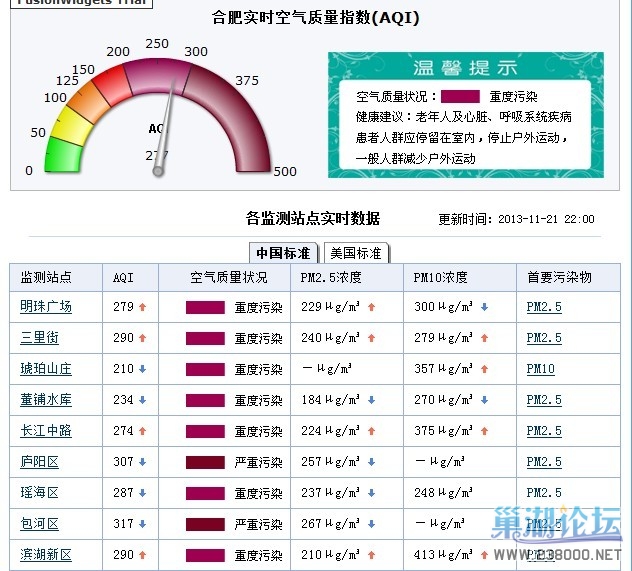632x571 pixels.
Task: Click the up arrow next to PM10 375
Action: click(484, 431)
